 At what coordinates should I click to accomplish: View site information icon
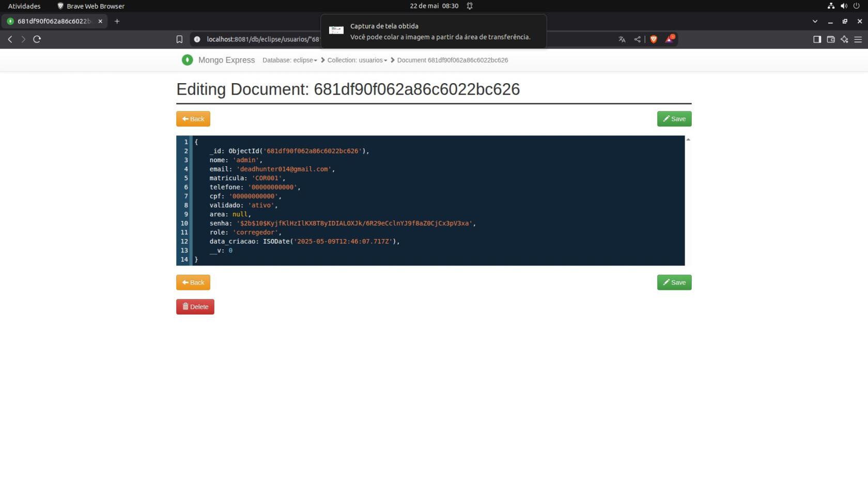coord(197,39)
